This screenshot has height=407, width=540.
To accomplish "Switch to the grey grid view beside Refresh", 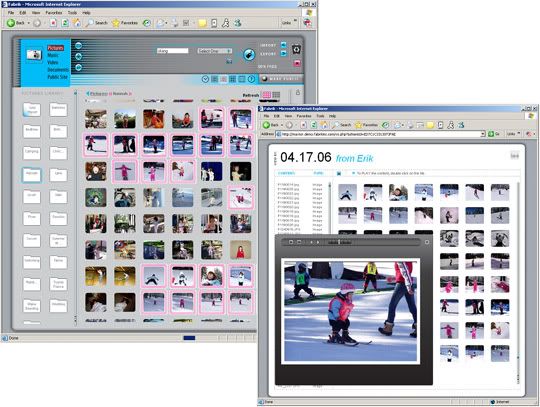I will 276,95.
